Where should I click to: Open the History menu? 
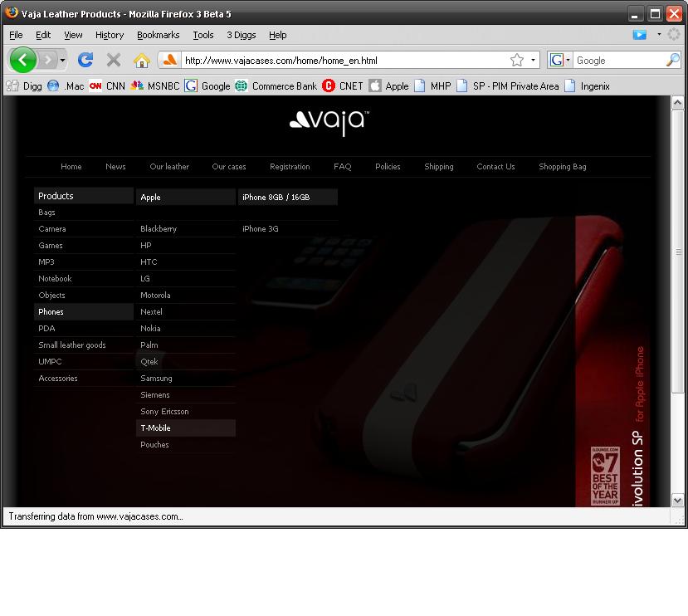click(x=110, y=35)
